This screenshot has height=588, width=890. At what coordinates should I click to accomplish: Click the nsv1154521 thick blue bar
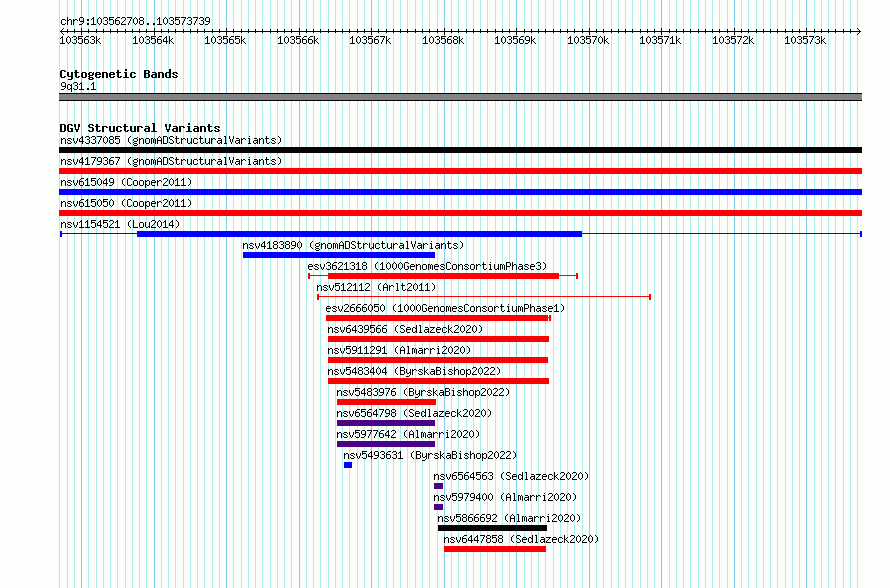tap(359, 234)
